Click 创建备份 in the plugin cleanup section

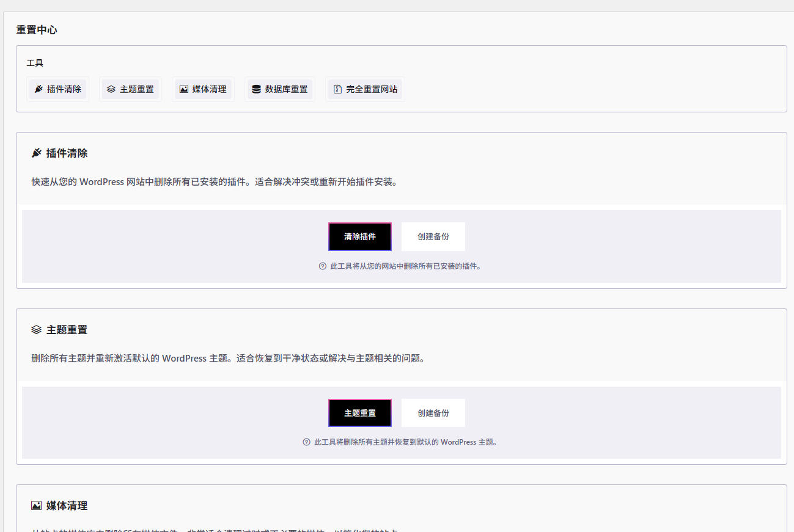click(x=433, y=236)
